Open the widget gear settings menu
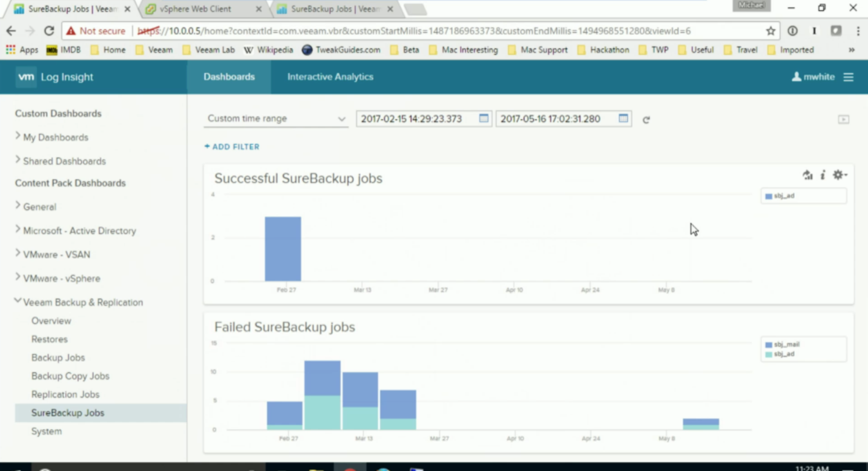Screen dimensions: 868x471 (x=839, y=175)
